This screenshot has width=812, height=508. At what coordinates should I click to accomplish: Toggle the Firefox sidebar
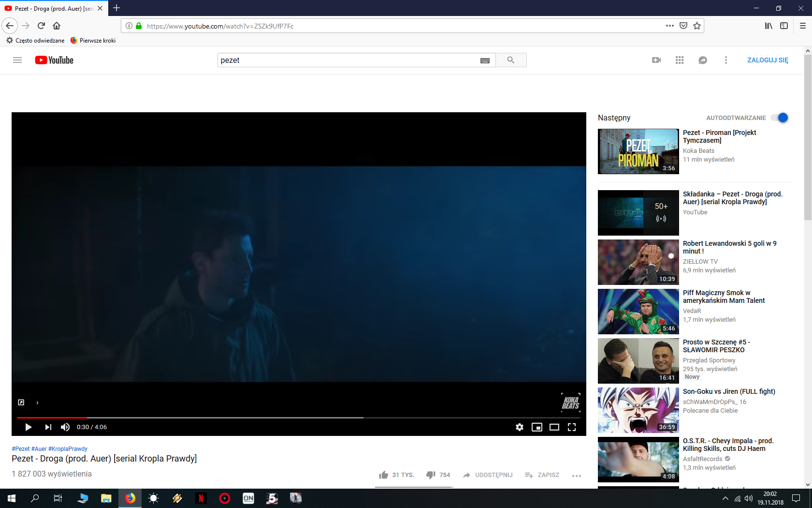[784, 26]
